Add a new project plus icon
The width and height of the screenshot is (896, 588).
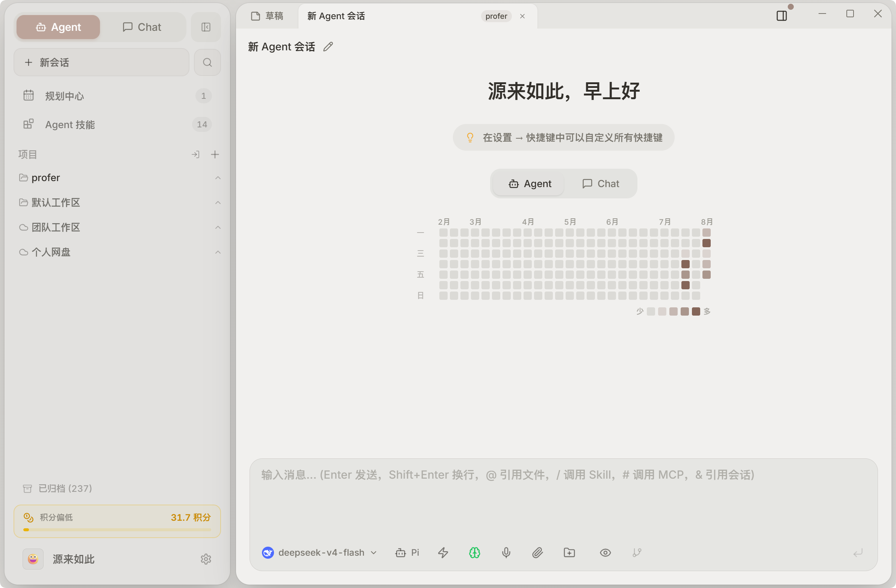point(215,154)
